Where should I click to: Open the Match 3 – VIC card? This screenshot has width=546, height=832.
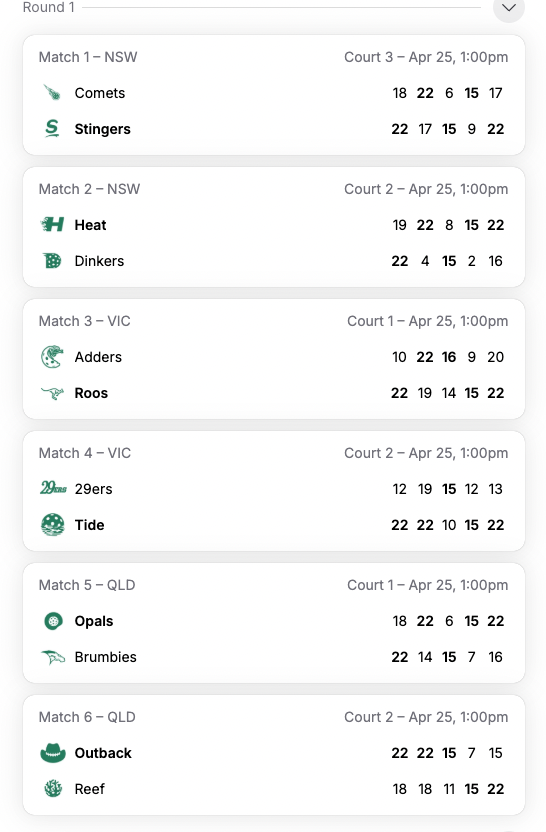274,359
